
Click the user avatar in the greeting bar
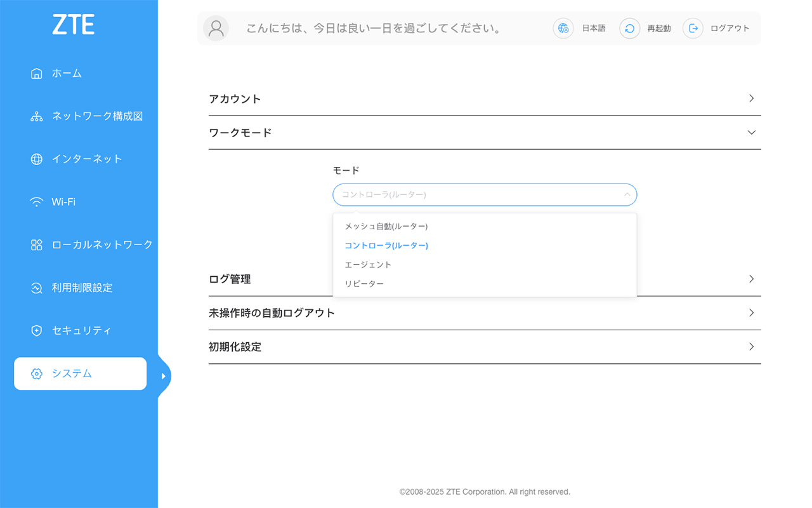pyautogui.click(x=216, y=28)
